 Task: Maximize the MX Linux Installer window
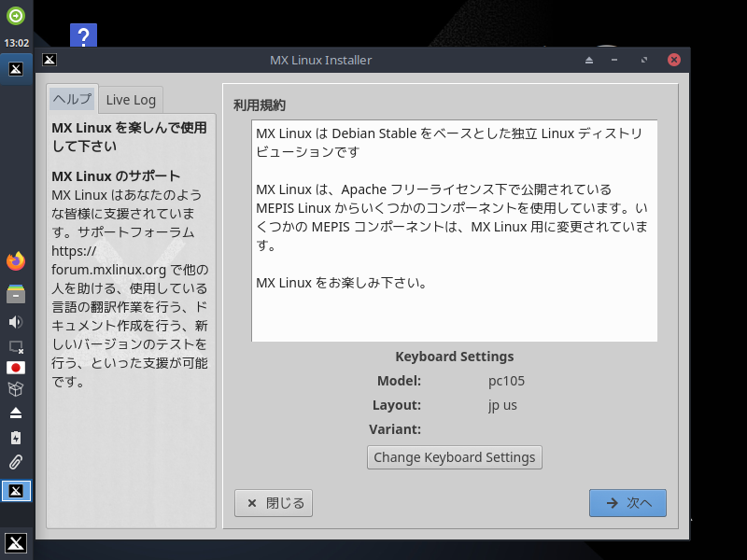[x=644, y=60]
